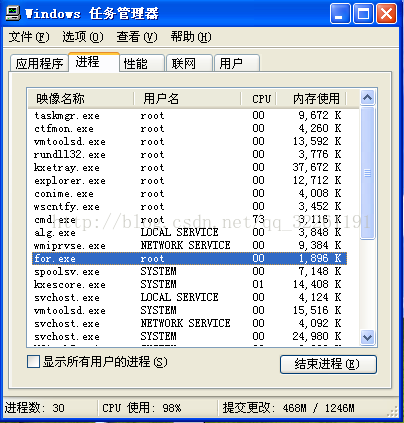This screenshot has height=423, width=404.
Task: Click the CPU value 01 for kxescore.exe
Action: pyautogui.click(x=258, y=284)
